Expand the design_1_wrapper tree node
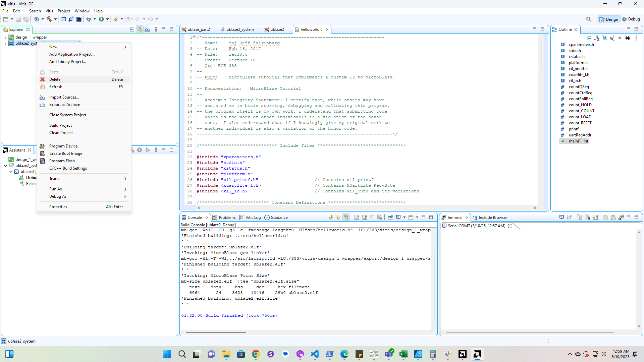 (5, 37)
